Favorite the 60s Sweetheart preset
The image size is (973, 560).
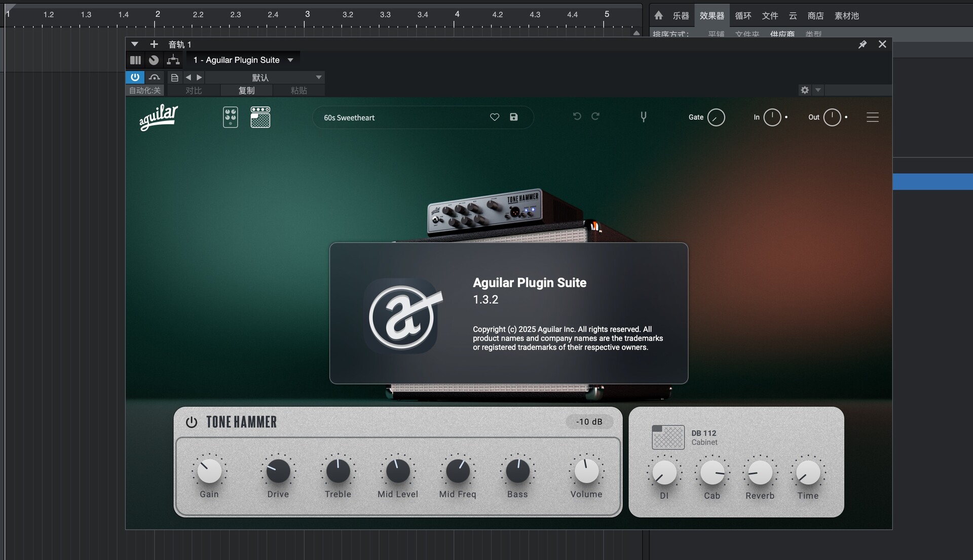(495, 117)
